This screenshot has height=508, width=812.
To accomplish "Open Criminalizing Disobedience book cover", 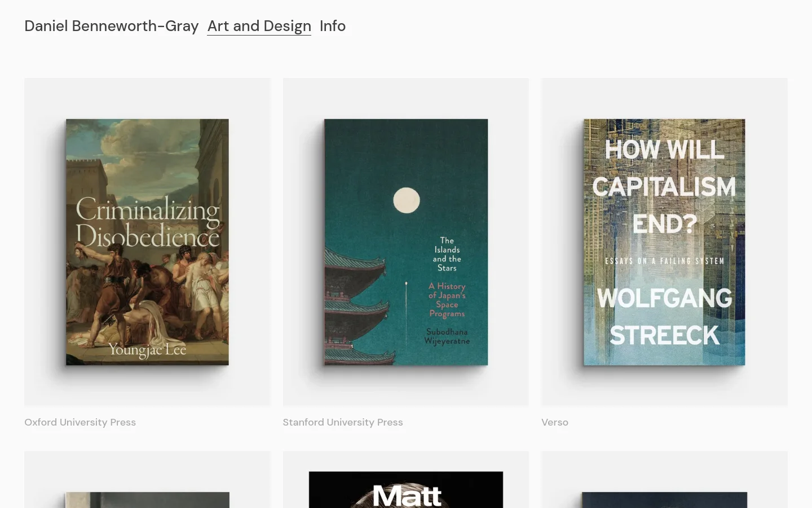I will [147, 242].
